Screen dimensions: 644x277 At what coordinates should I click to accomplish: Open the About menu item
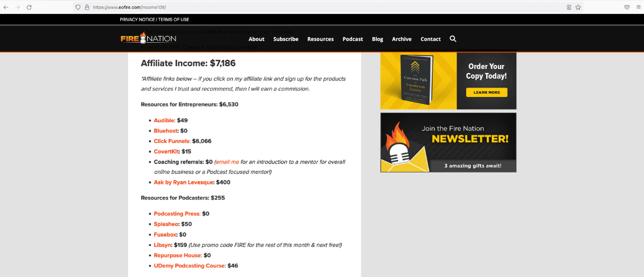click(257, 39)
